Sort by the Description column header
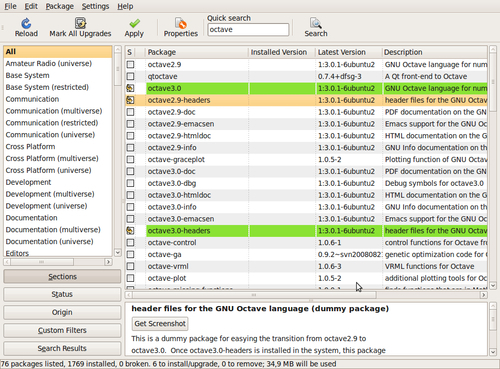500x369 pixels. tap(435, 52)
